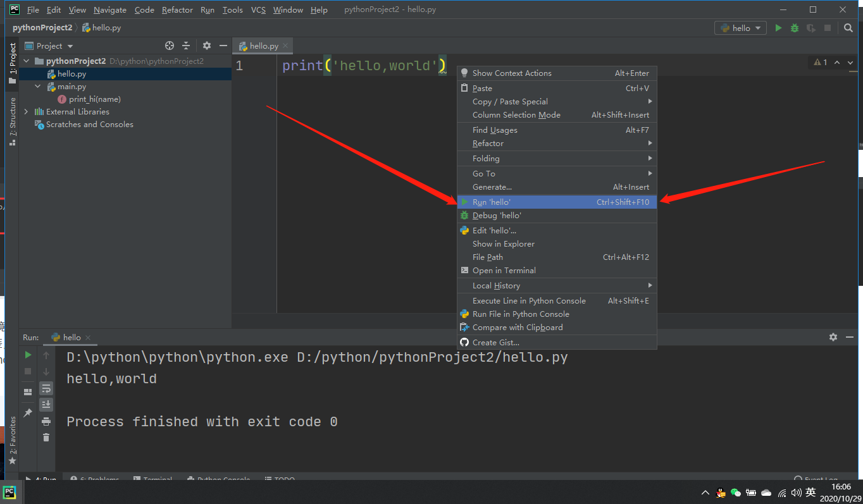Select Create Gist... in the context menu
863x504 pixels.
[557, 343]
